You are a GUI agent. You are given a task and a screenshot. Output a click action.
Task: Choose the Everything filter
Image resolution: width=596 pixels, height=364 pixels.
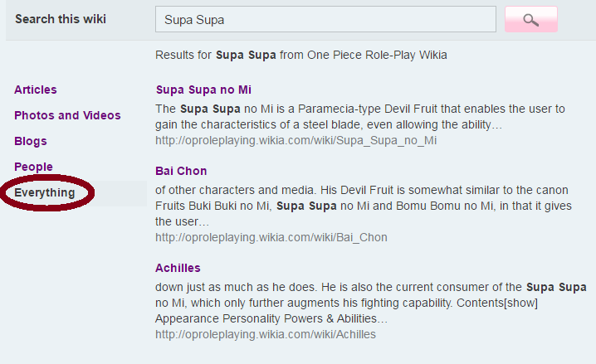[45, 193]
